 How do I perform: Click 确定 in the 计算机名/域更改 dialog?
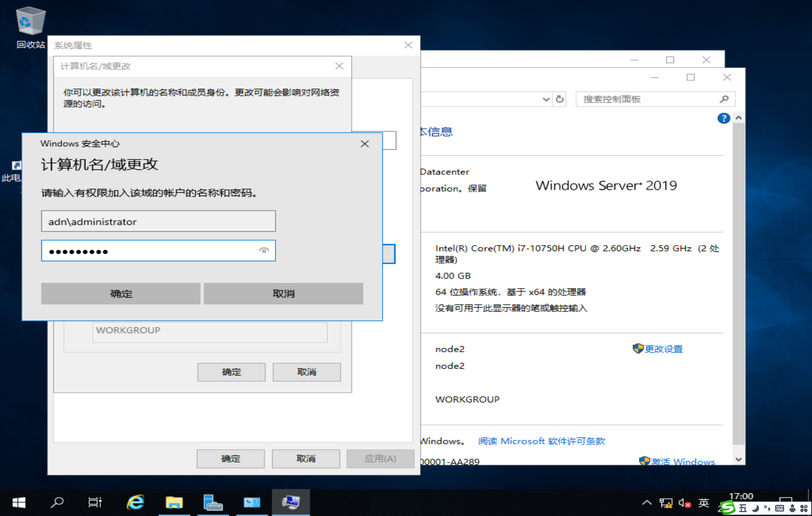click(x=231, y=372)
